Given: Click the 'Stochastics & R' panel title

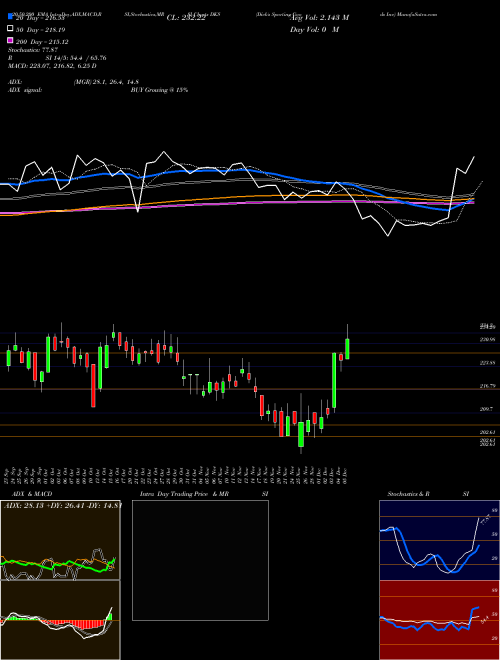Looking at the screenshot, I should pos(409,494).
